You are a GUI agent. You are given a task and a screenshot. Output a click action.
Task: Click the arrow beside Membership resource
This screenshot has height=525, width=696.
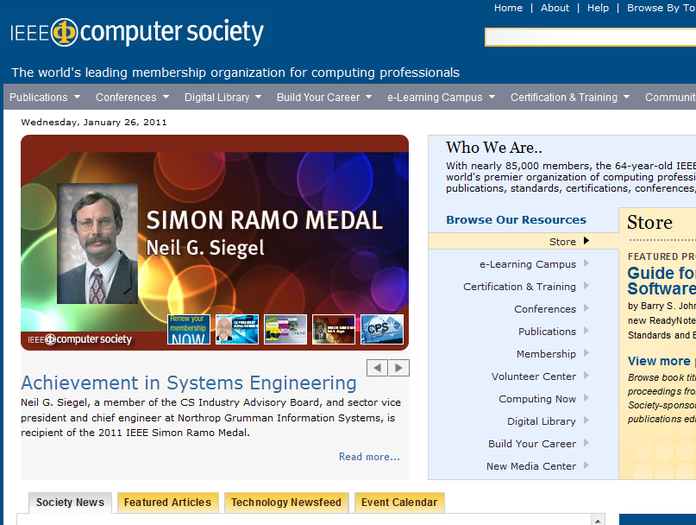pos(586,353)
